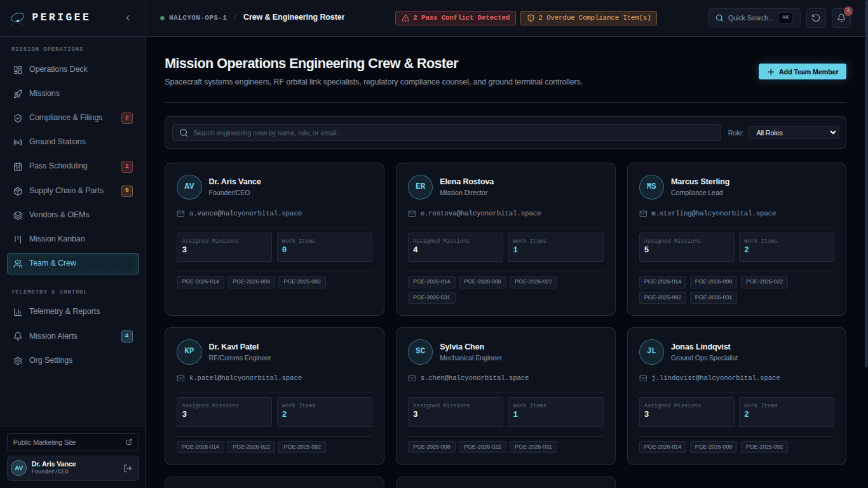This screenshot has width=868, height=488.
Task: Click PGE-2026-022 tag on Marcus Sterling's card
Action: 764,281
